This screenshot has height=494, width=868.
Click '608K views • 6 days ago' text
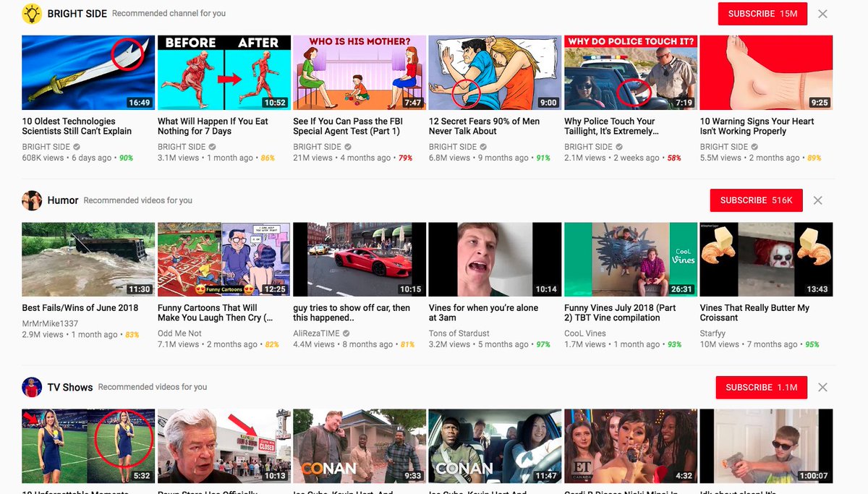[67, 158]
